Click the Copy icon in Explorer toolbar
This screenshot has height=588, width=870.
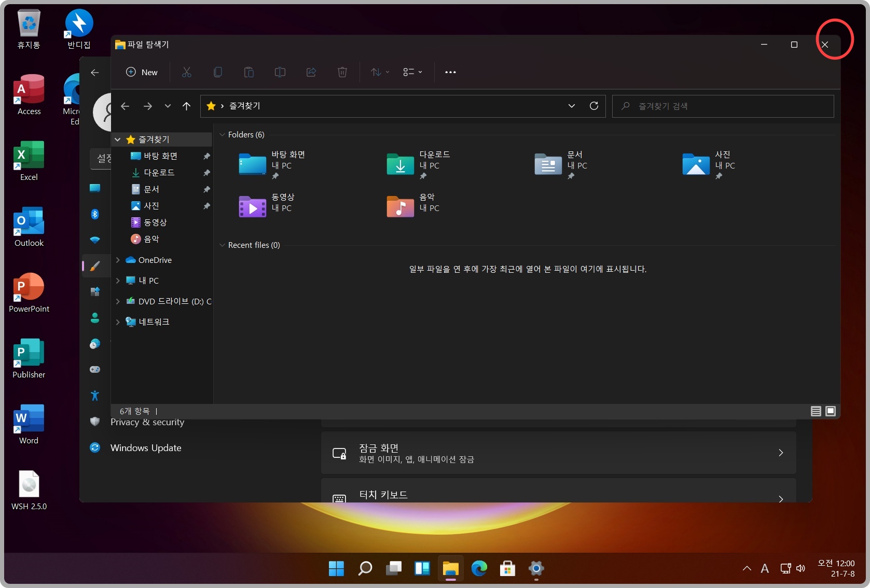click(x=218, y=72)
